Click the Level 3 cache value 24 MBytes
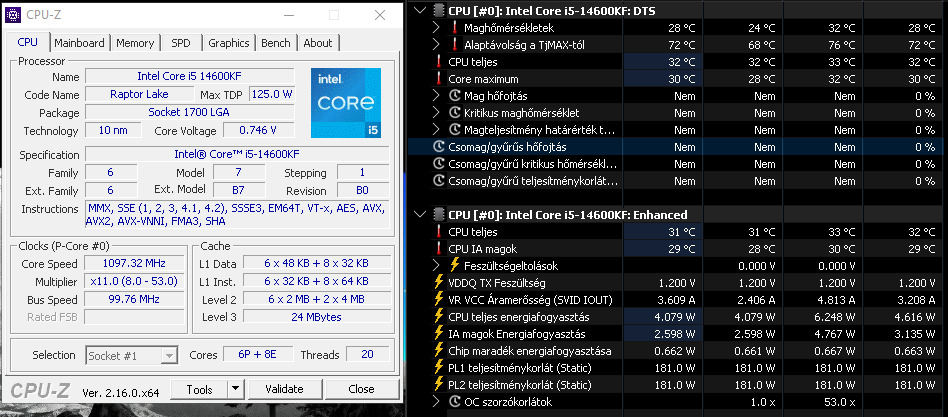 coord(316,317)
